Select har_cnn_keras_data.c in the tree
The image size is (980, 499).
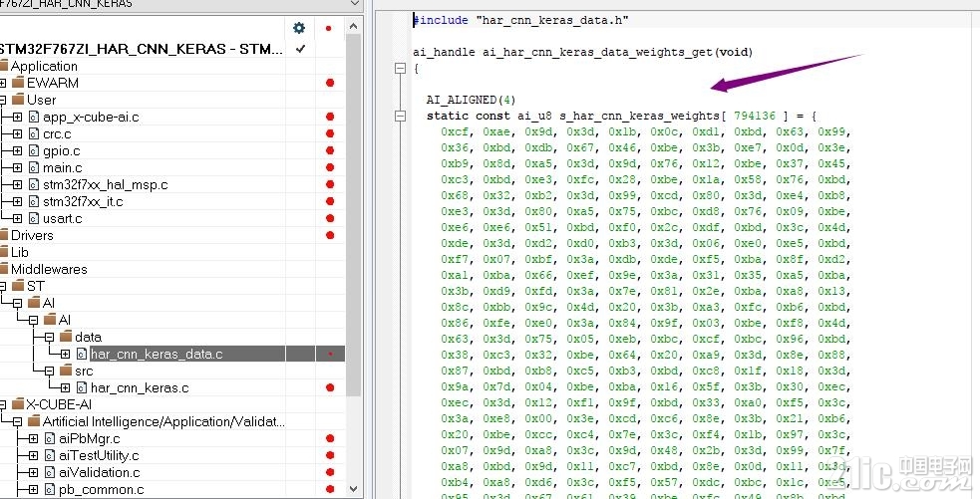tap(157, 354)
